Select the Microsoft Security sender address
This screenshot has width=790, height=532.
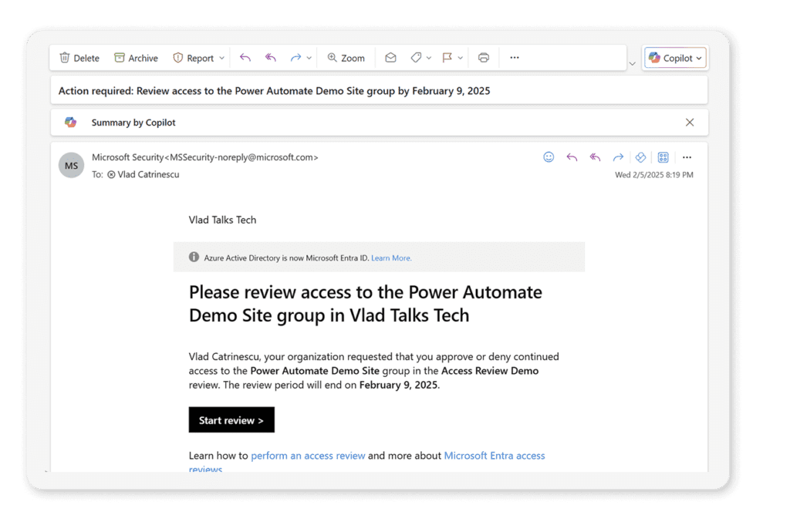click(204, 157)
